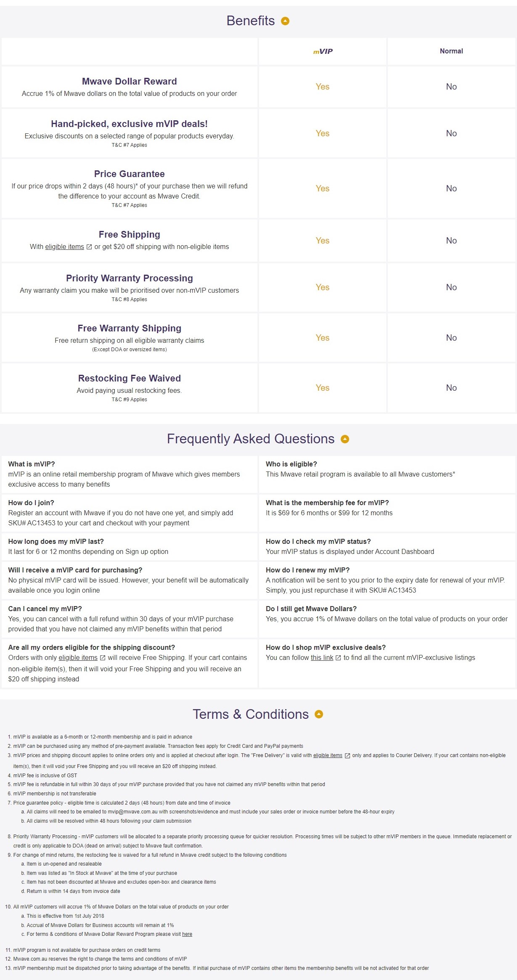Open 'eligible items' link in Terms item 3
The width and height of the screenshot is (517, 980).
(x=328, y=755)
